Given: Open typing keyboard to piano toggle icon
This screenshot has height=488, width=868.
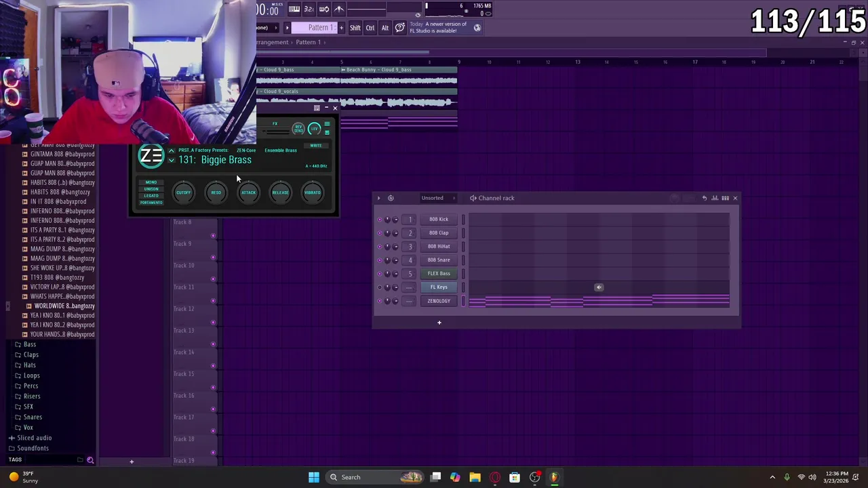Looking at the screenshot, I should pos(294,9).
